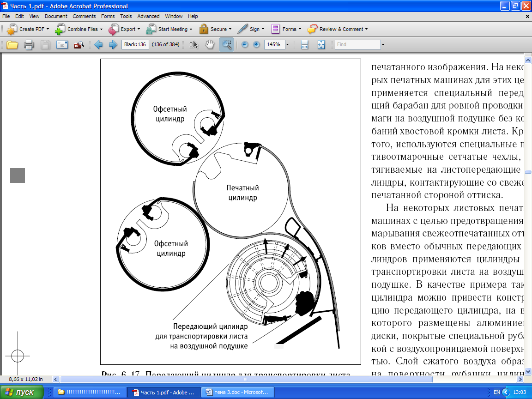
Task: Expand the Forms toolbar dropdown arrow
Action: pos(300,29)
